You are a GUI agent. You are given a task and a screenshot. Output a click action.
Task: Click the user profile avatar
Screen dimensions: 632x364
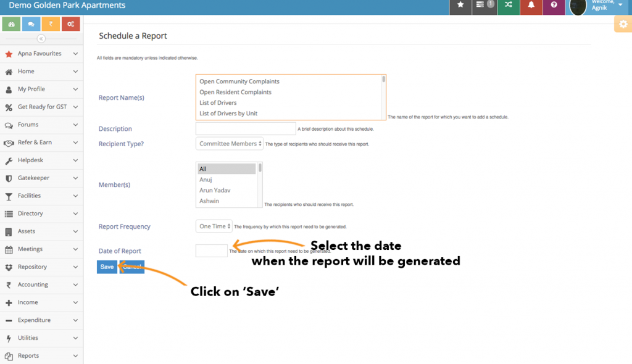(578, 6)
